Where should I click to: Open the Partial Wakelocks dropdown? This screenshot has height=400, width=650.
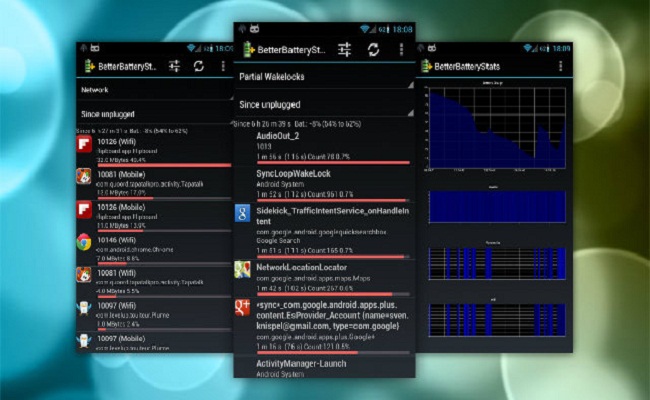[325, 77]
